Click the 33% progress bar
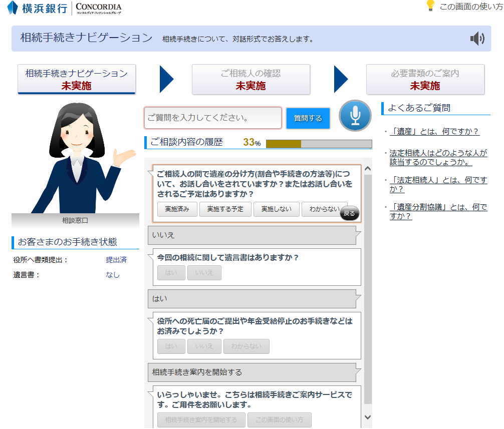The image size is (504, 429). pyautogui.click(x=319, y=144)
